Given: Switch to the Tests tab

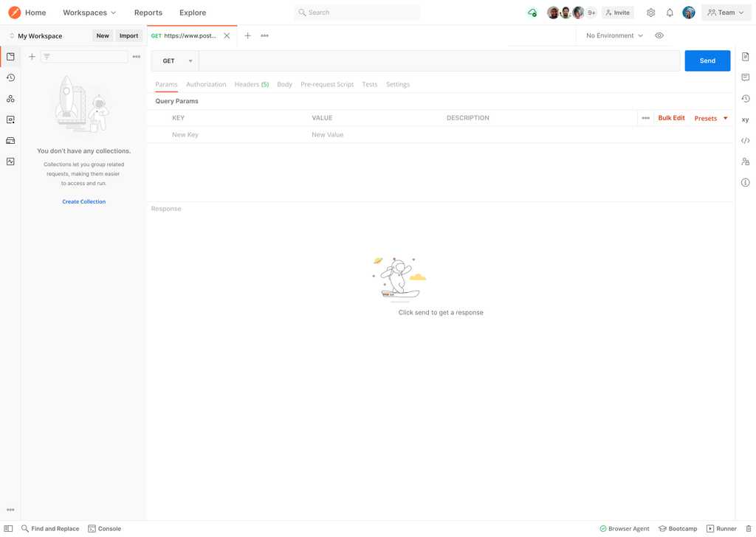Looking at the screenshot, I should click(x=370, y=84).
